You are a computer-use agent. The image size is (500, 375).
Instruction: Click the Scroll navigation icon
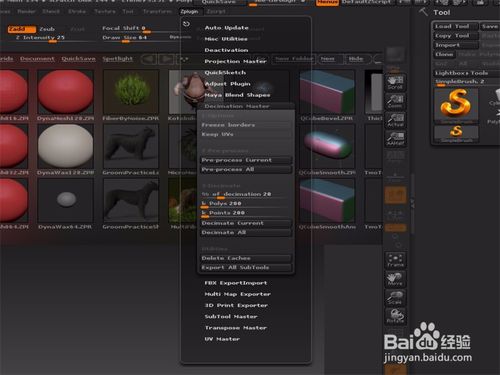(395, 83)
